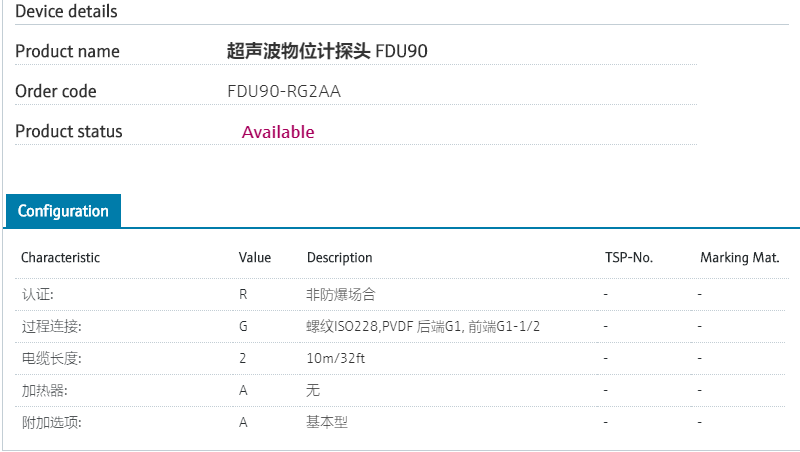Click the TSP-No. column header
The image size is (800, 452).
click(x=629, y=258)
